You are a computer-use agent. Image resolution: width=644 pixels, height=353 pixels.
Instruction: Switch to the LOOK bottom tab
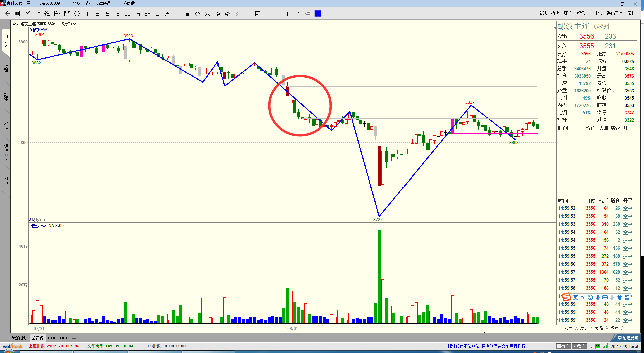(52, 338)
